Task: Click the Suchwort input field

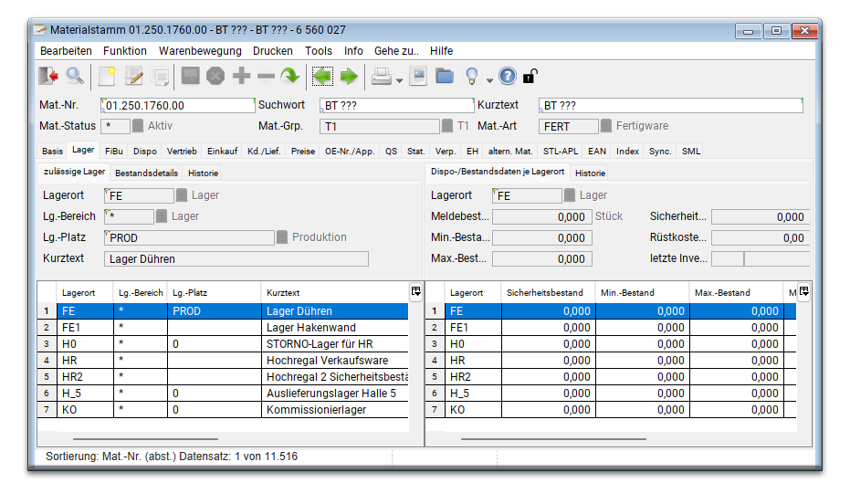Action: [x=397, y=105]
